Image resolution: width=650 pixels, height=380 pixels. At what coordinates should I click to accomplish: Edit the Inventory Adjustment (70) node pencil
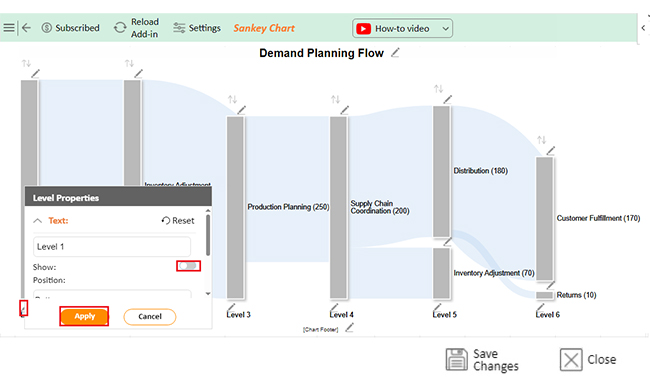pos(447,242)
